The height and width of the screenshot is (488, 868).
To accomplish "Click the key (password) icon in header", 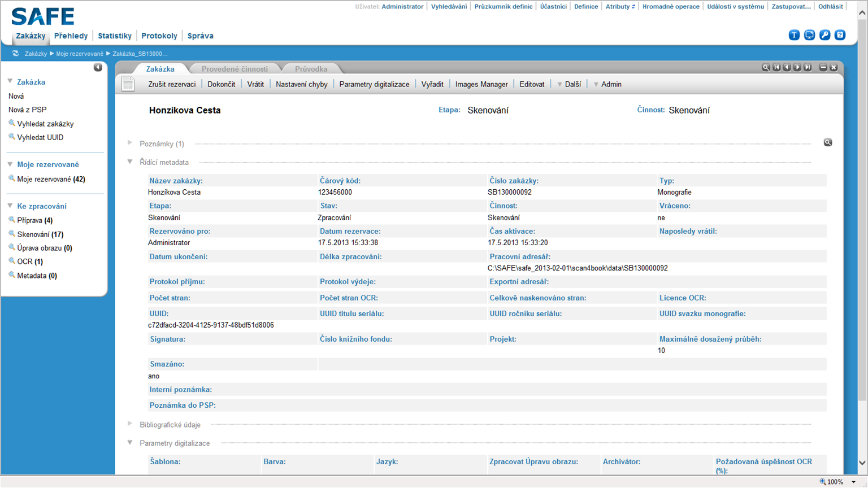I will coord(824,35).
